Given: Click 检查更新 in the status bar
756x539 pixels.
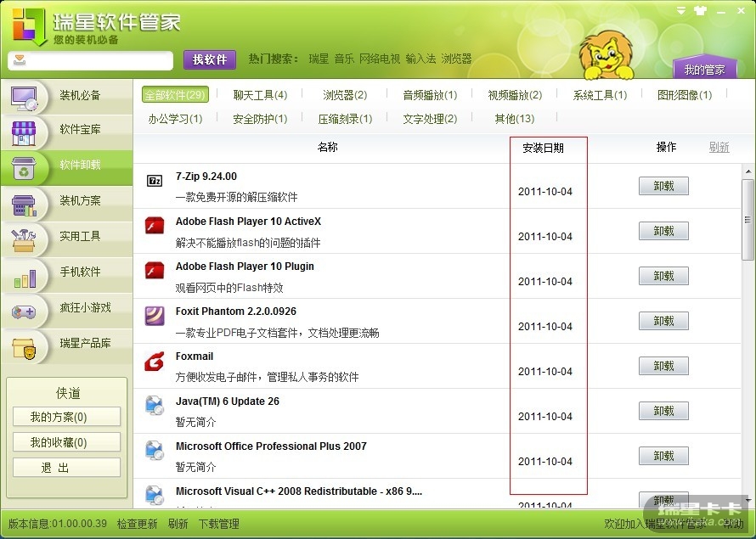Looking at the screenshot, I should [138, 524].
